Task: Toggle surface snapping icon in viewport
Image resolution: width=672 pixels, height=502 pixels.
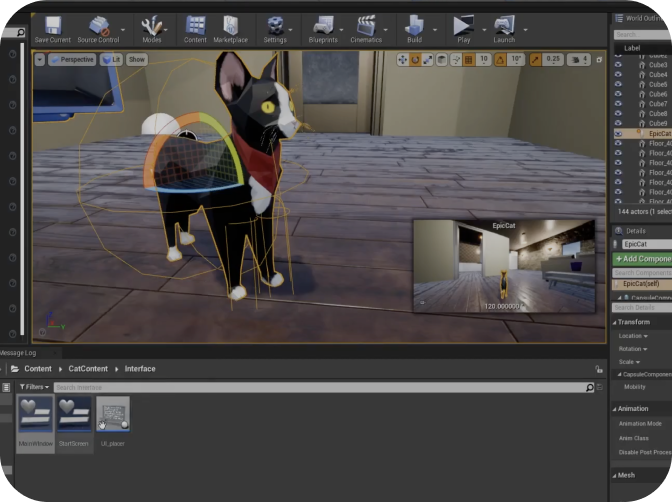Action: click(x=456, y=60)
